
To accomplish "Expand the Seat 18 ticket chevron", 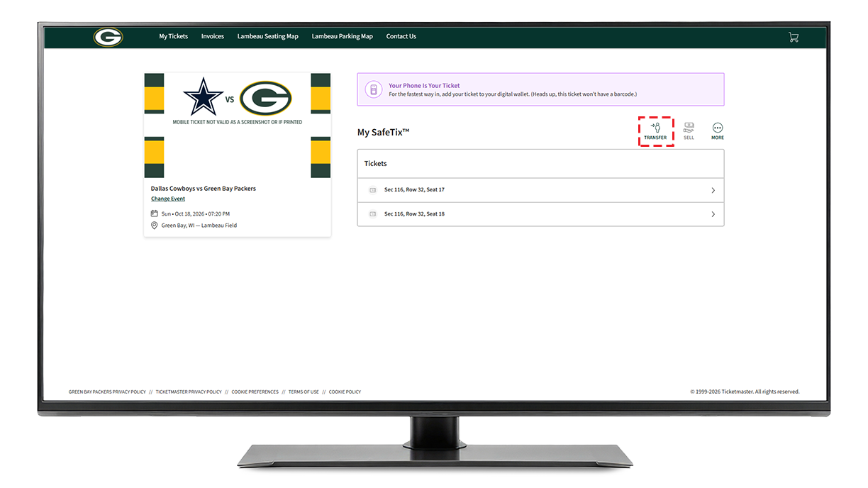I will click(x=713, y=214).
